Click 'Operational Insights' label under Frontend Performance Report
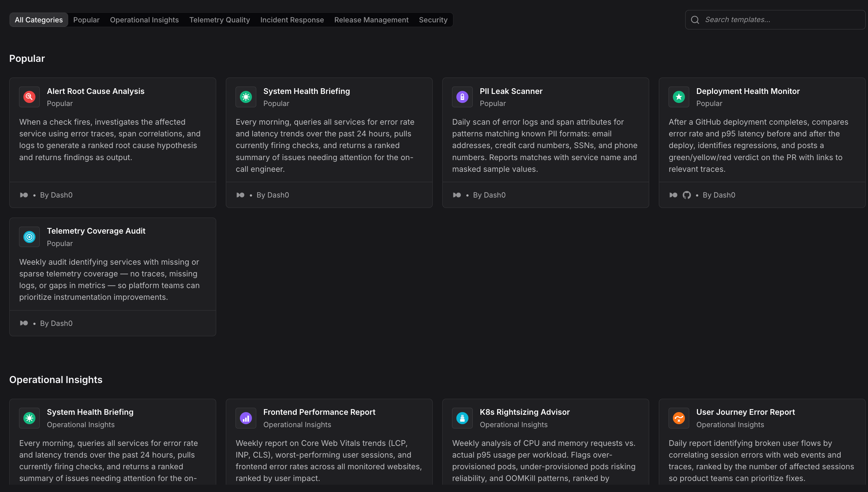Viewport: 868px width, 492px height. 297,425
